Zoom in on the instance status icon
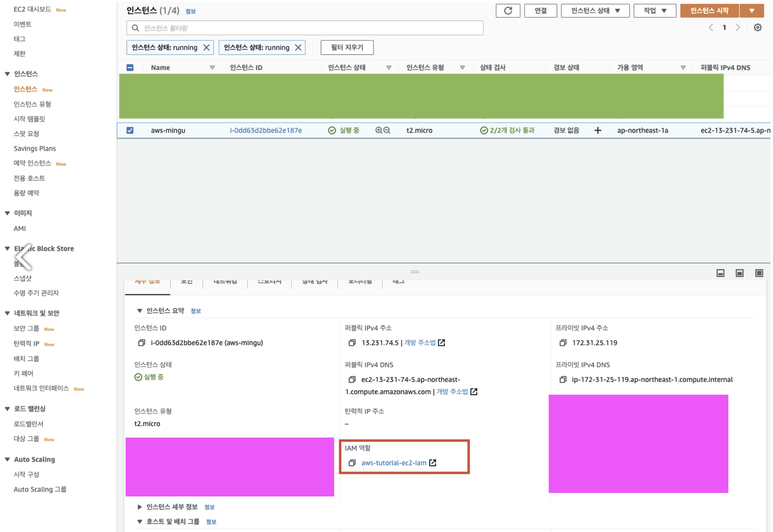Screen dimensions: 773x532 [x=379, y=130]
